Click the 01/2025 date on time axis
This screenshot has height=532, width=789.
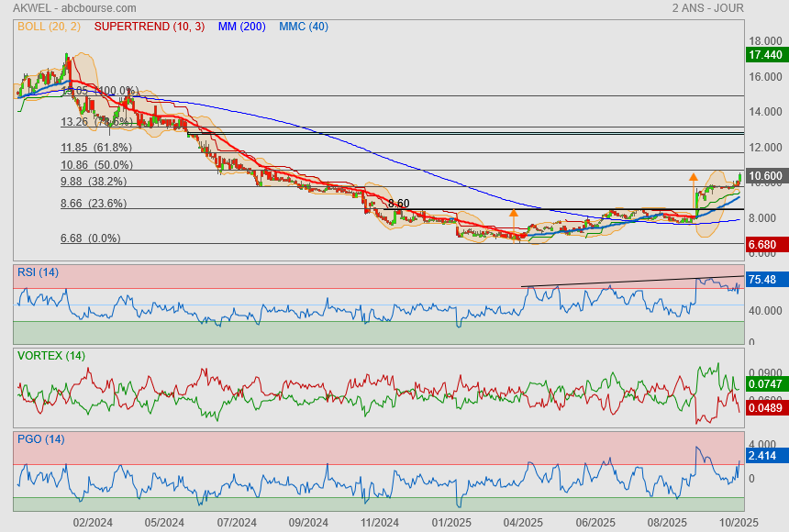coord(451,522)
